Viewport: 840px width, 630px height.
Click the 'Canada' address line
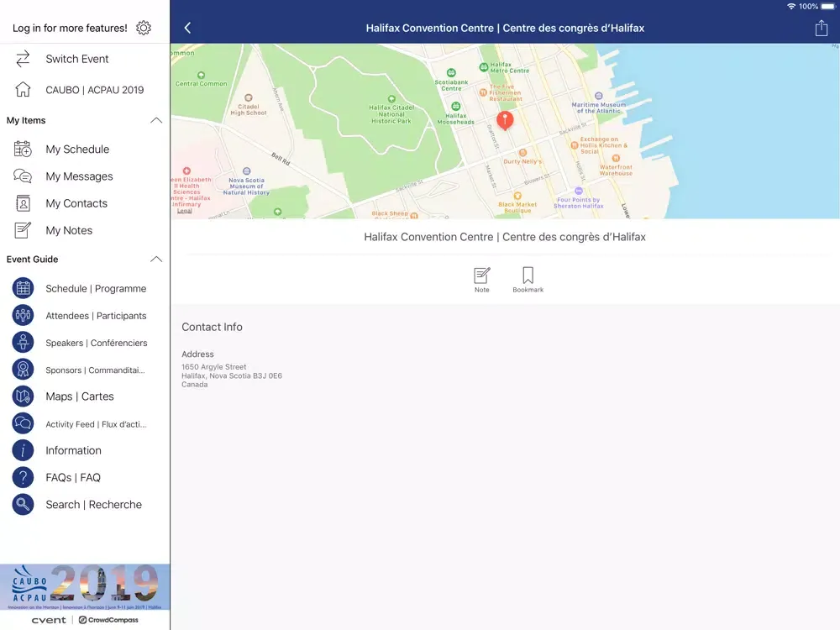(195, 385)
